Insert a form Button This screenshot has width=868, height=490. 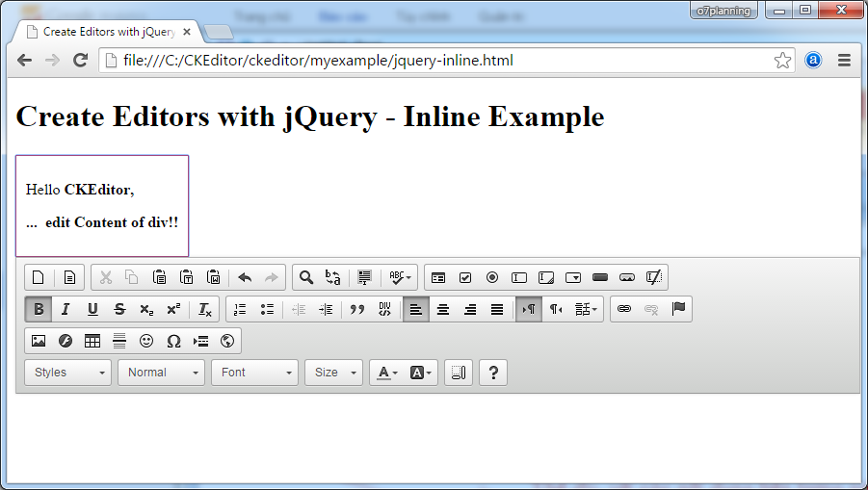[x=600, y=277]
